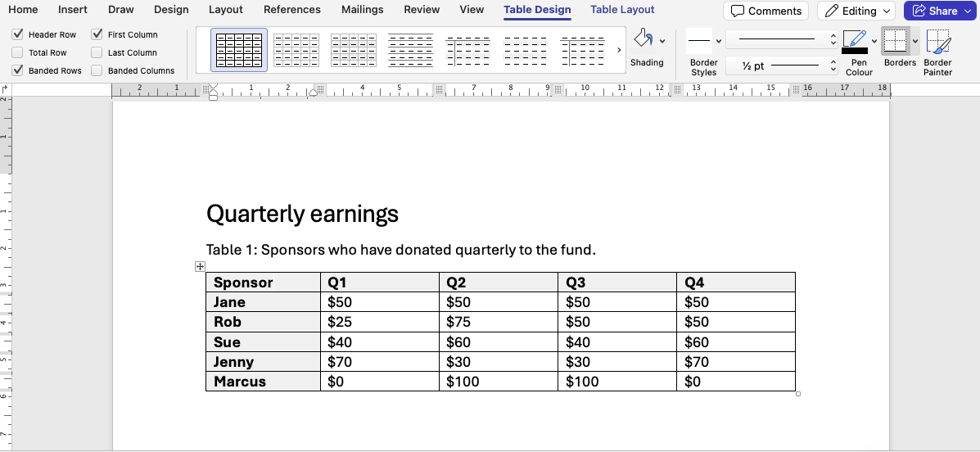The width and height of the screenshot is (980, 452).
Task: Open the Design tab
Action: 171,9
